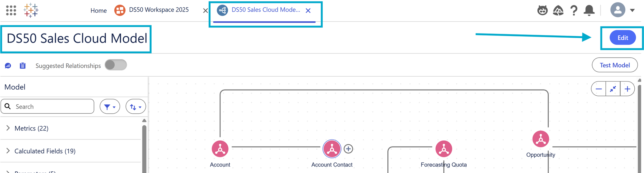Click the fit-to-screen canvas icon

pos(613,89)
